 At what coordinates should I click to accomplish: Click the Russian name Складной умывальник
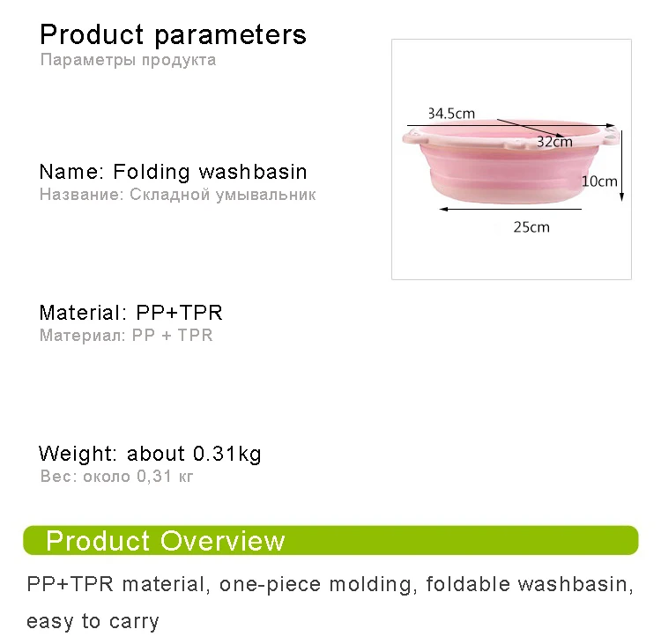222,195
